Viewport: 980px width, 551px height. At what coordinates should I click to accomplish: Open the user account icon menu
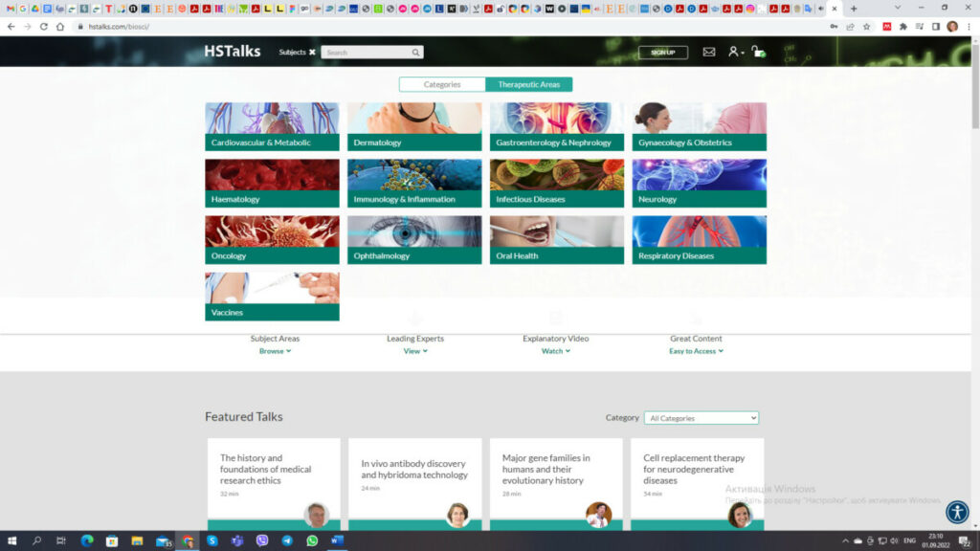pos(734,52)
